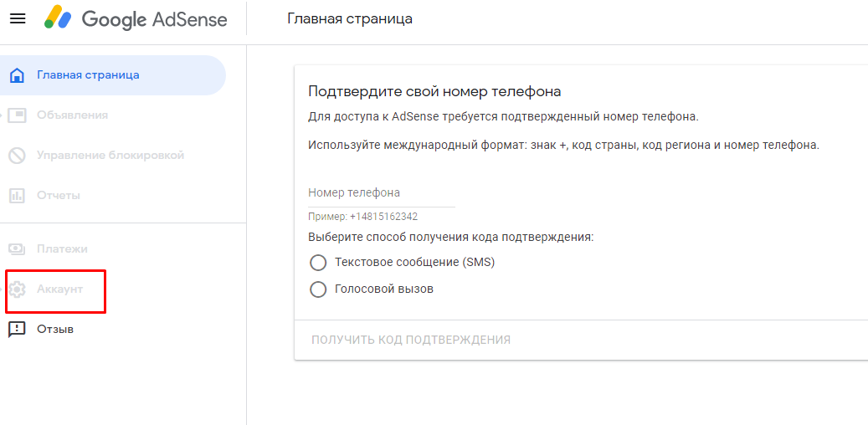
Task: Click the Платежи payments icon
Action: (x=18, y=249)
